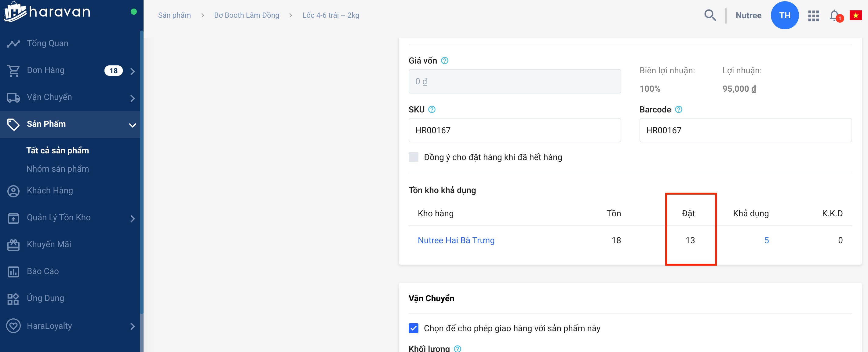Click the Quản Lý Tồn Kho box icon
The height and width of the screenshot is (352, 868).
click(x=13, y=218)
